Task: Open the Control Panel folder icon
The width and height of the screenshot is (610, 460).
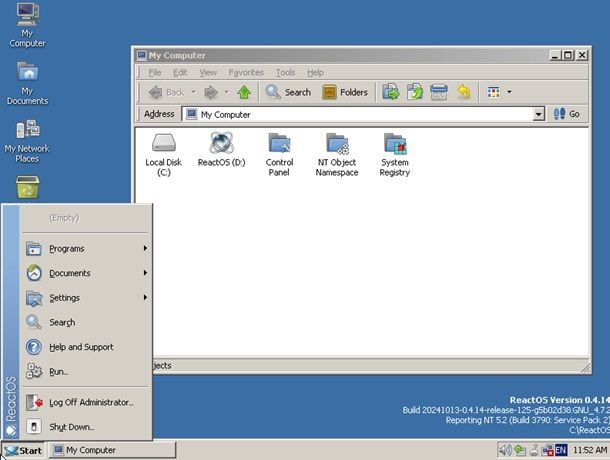Action: (279, 155)
